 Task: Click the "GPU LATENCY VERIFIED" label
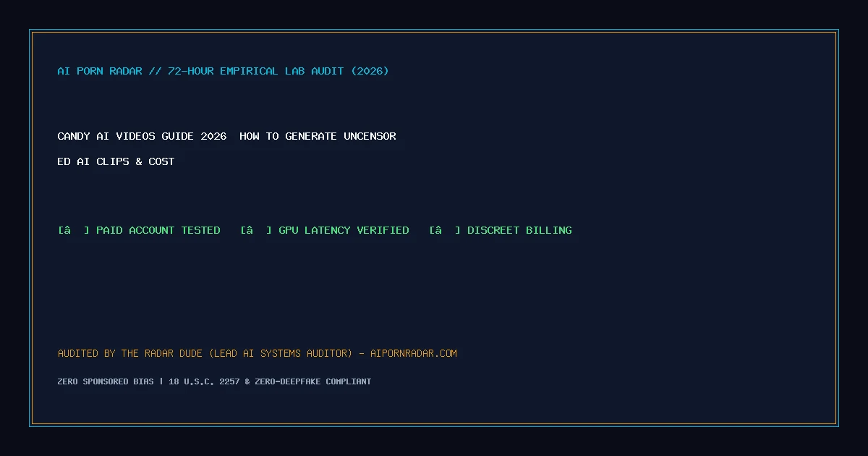click(344, 230)
